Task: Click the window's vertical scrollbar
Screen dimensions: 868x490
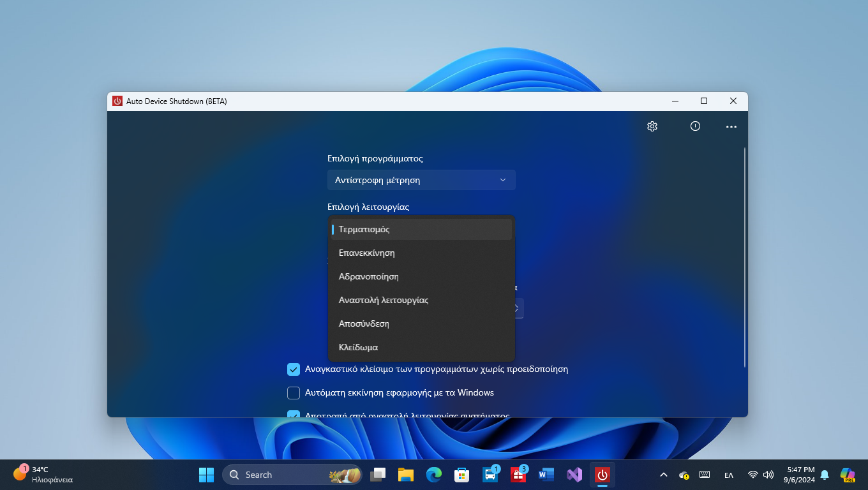Action: click(744, 258)
